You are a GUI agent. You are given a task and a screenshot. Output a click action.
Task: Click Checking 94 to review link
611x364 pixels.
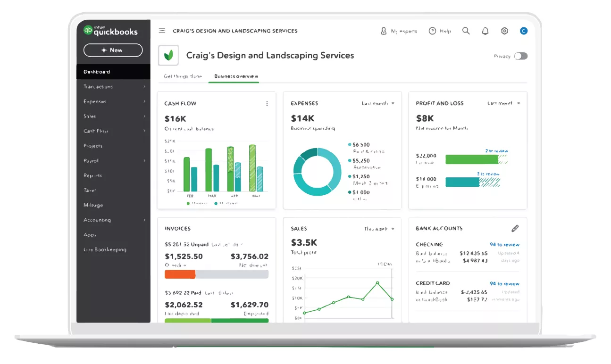tap(504, 245)
